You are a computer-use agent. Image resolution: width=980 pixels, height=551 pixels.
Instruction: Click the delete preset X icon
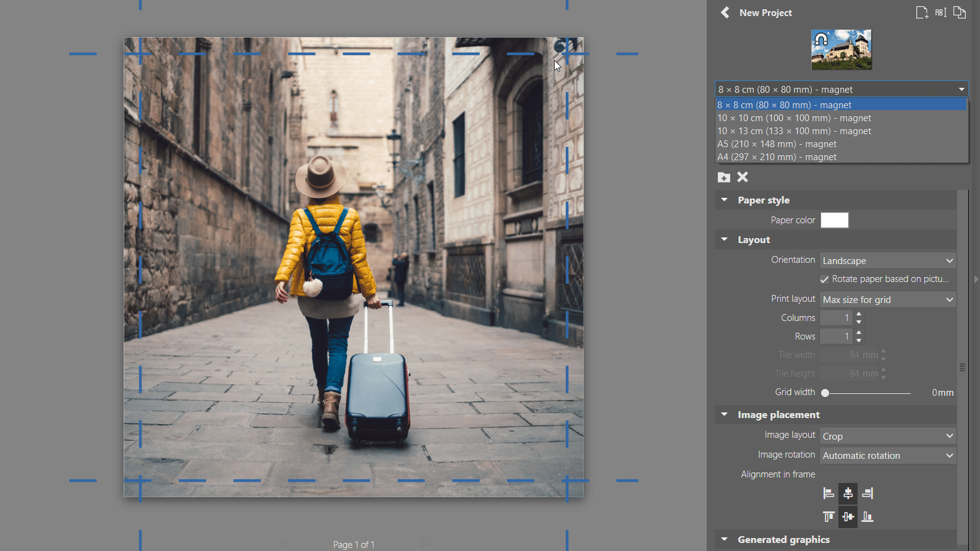(743, 177)
